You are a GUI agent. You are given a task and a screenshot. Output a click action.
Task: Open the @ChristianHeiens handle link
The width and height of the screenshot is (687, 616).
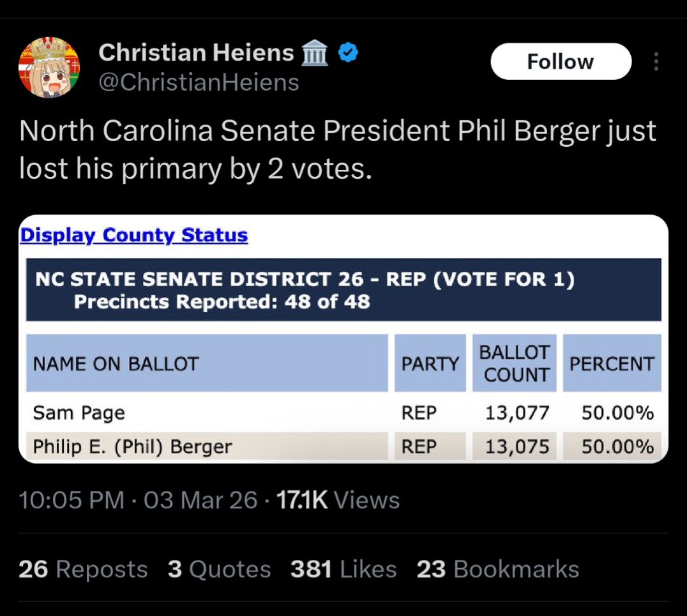tap(199, 82)
